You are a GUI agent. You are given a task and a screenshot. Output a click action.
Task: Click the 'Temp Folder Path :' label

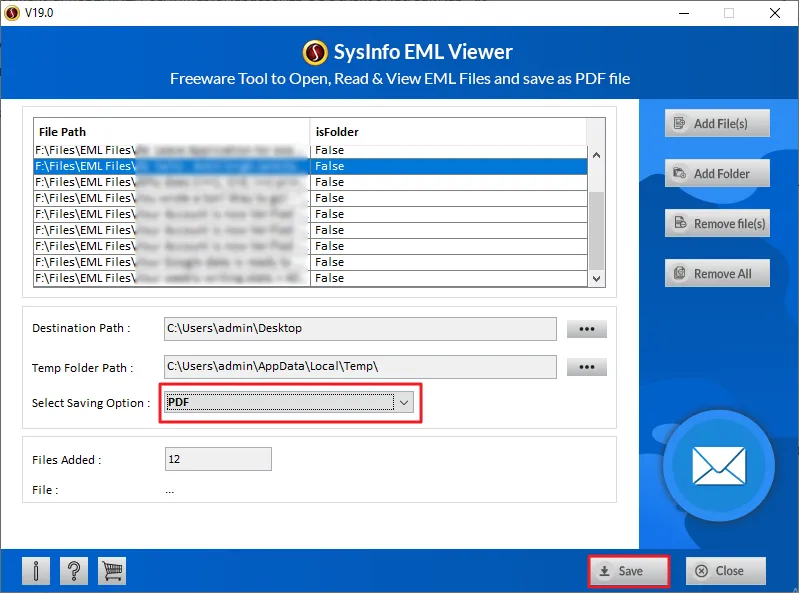click(83, 368)
